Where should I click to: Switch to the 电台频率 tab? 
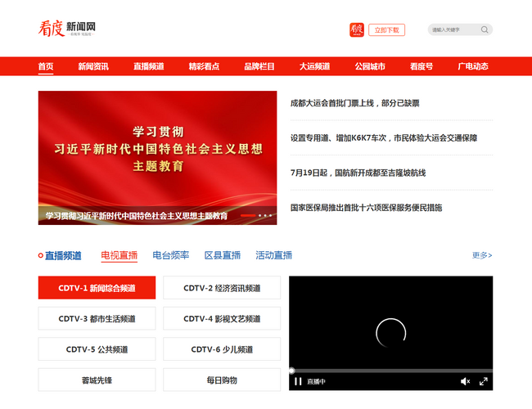[170, 256]
